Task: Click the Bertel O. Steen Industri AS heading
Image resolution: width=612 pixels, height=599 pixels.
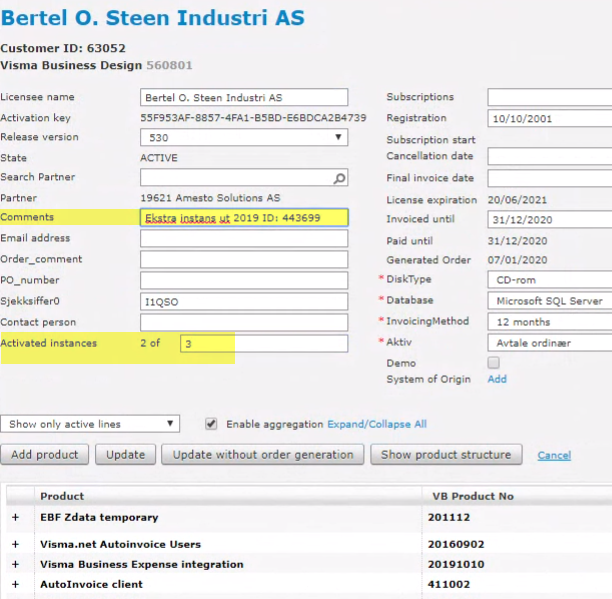Action: tap(153, 18)
